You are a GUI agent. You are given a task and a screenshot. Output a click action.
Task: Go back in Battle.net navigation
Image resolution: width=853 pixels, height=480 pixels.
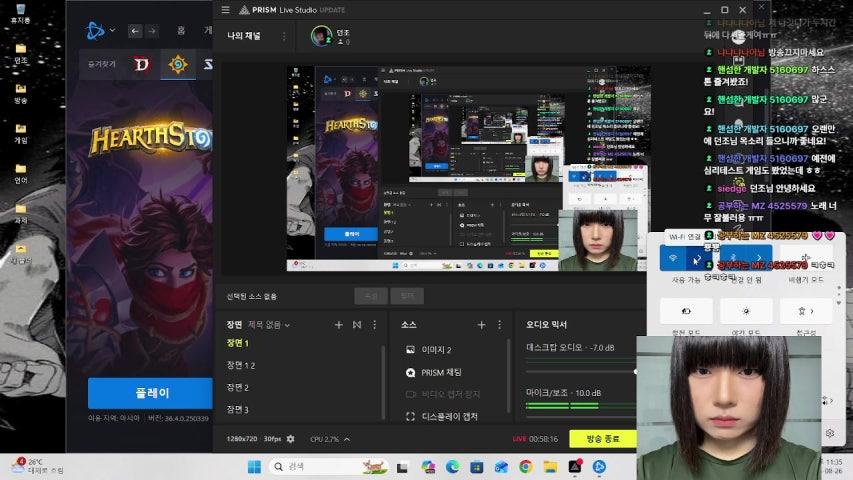[x=135, y=31]
